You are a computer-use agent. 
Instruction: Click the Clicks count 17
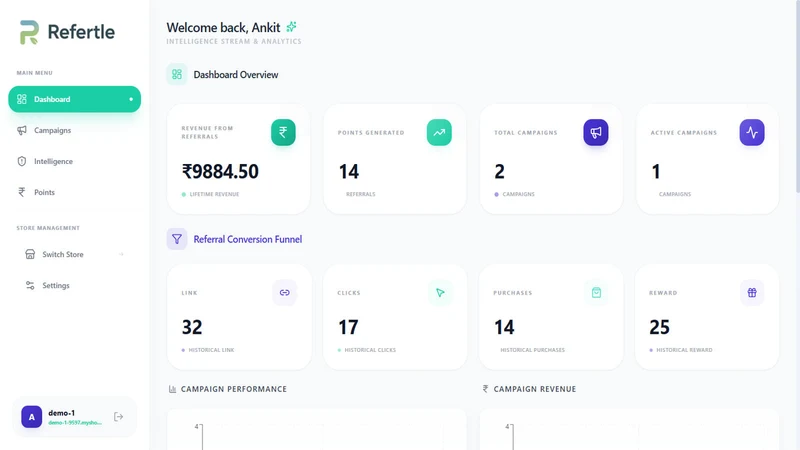(348, 327)
